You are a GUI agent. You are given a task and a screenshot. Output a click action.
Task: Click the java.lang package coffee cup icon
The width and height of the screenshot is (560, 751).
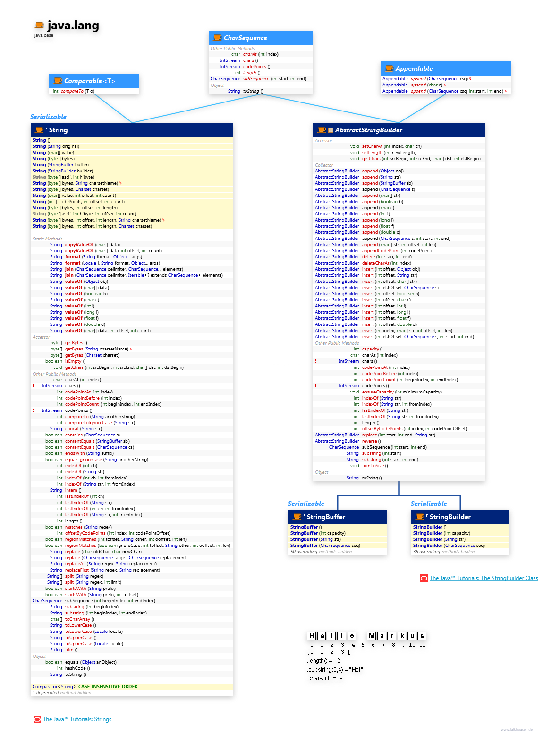tap(40, 25)
